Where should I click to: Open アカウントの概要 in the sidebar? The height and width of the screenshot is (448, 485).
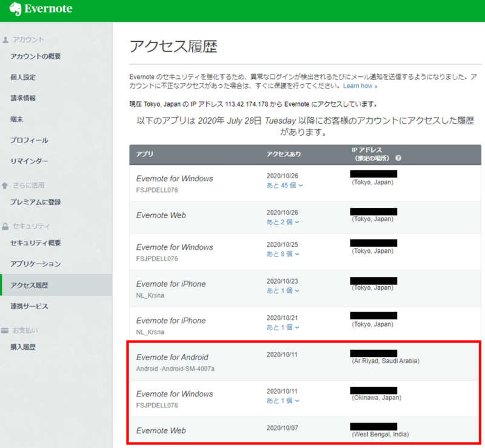tap(36, 56)
